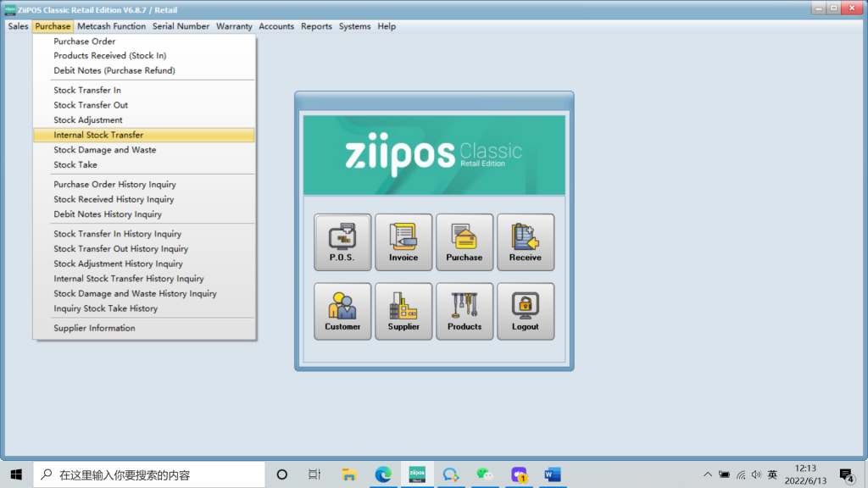The image size is (868, 488).
Task: Open the Accounts menu
Action: coord(276,26)
